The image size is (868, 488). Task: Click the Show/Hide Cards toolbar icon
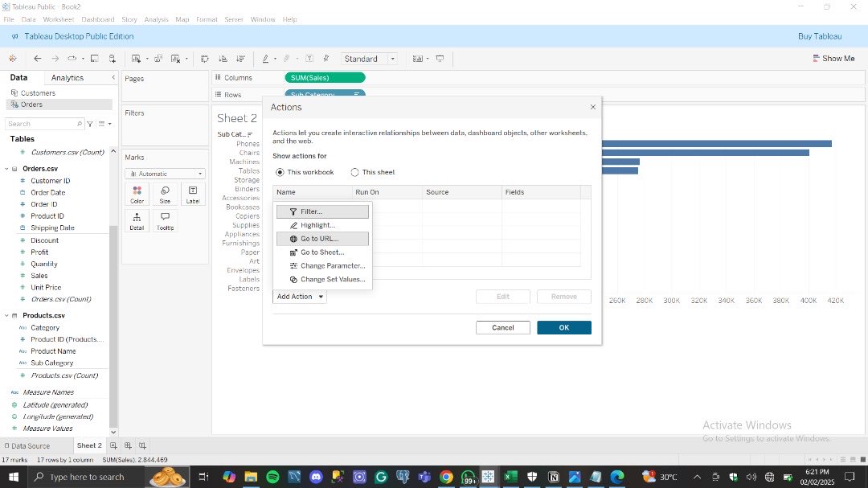[x=418, y=58]
